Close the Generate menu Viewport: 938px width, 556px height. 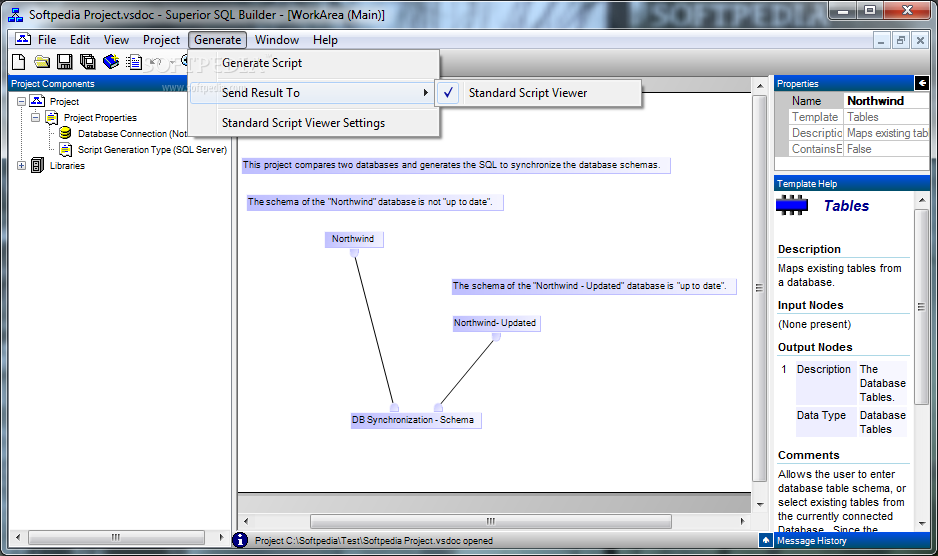[x=217, y=40]
